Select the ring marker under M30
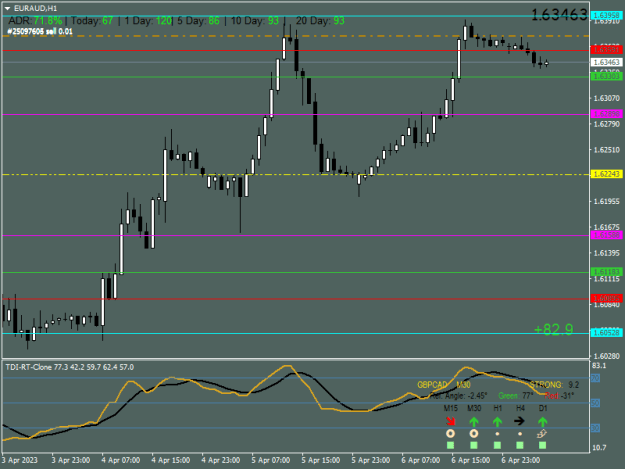Screen dimensions: 625x469 coord(474,434)
